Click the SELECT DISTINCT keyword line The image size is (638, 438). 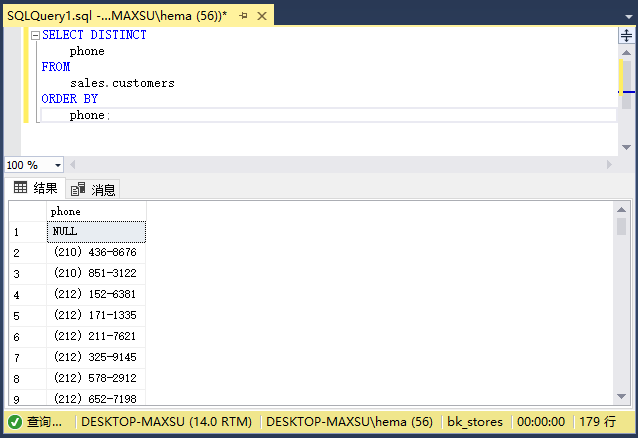[94, 35]
